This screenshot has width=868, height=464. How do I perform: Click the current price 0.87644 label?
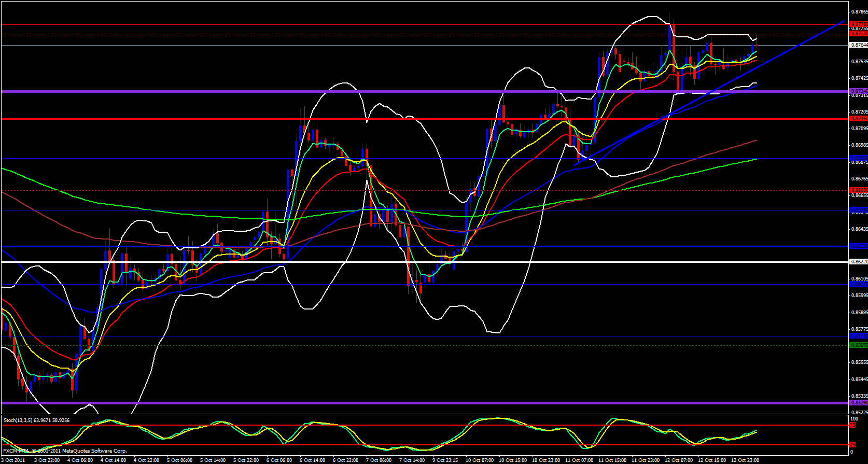[859, 45]
